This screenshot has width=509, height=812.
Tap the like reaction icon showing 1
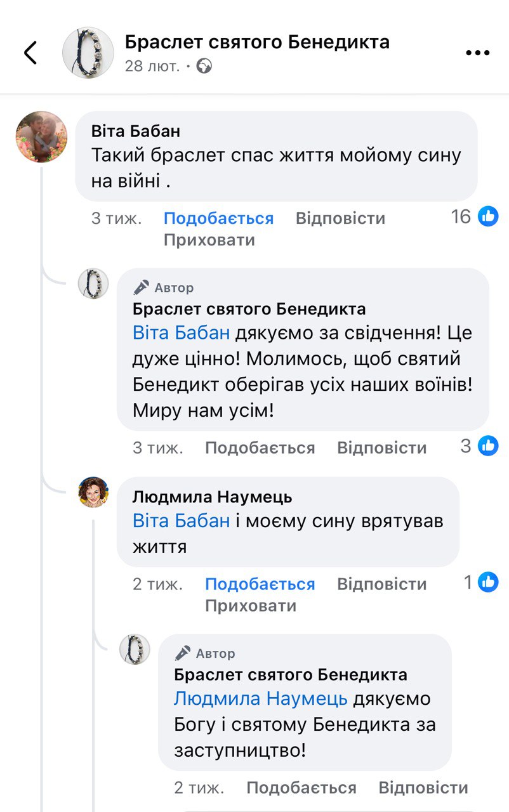click(488, 582)
